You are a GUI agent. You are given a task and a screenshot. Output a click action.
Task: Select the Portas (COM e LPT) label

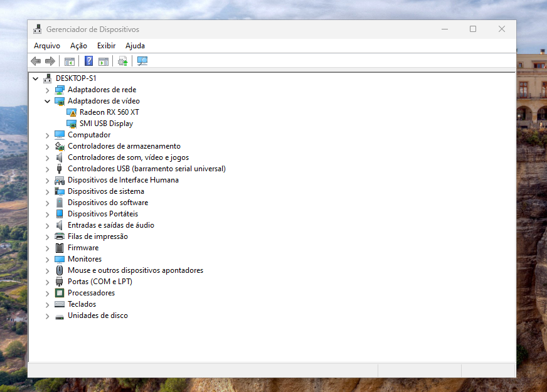pyautogui.click(x=100, y=282)
